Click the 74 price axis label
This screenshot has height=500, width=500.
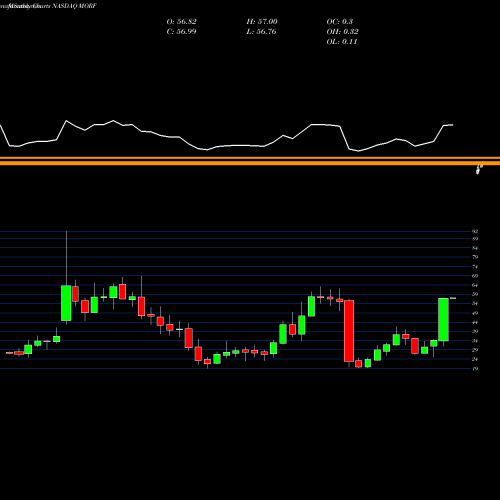[475, 267]
